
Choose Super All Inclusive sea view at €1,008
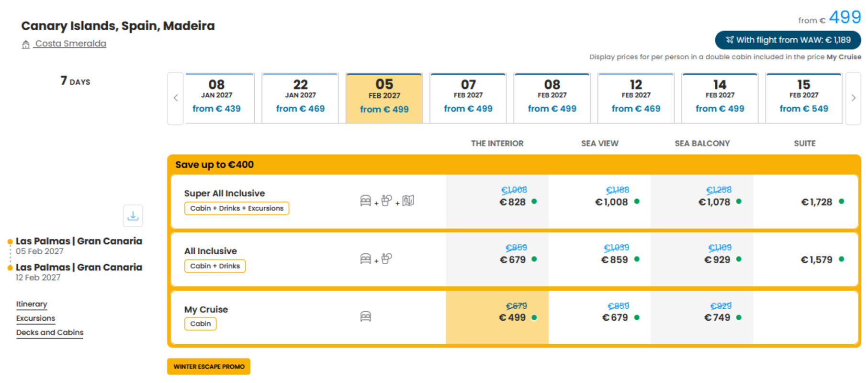pos(600,202)
